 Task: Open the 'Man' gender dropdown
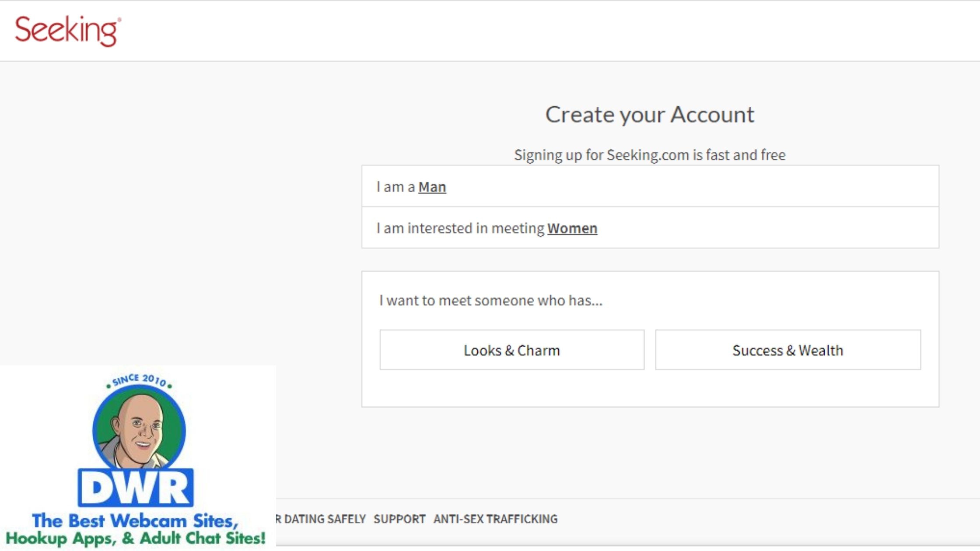coord(432,187)
